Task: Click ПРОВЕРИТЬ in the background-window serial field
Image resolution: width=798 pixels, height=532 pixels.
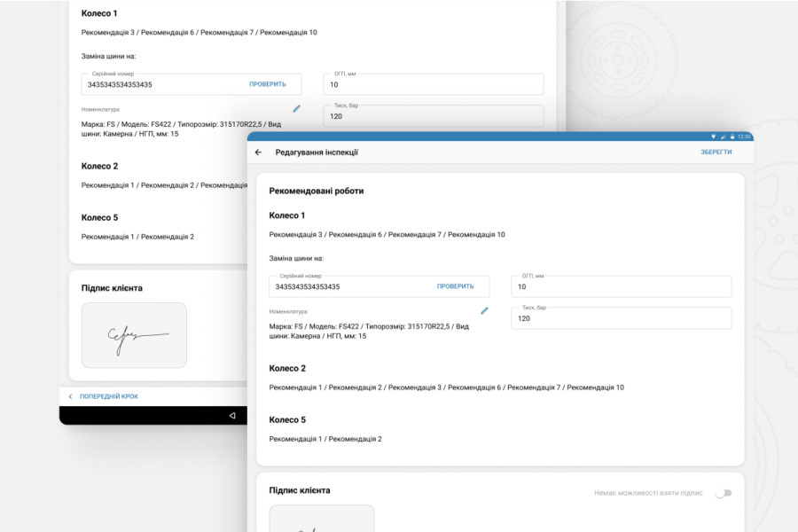Action: [x=267, y=84]
